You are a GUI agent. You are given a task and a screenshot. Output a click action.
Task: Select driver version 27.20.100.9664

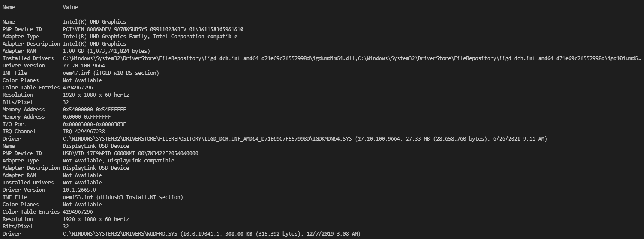(84, 65)
